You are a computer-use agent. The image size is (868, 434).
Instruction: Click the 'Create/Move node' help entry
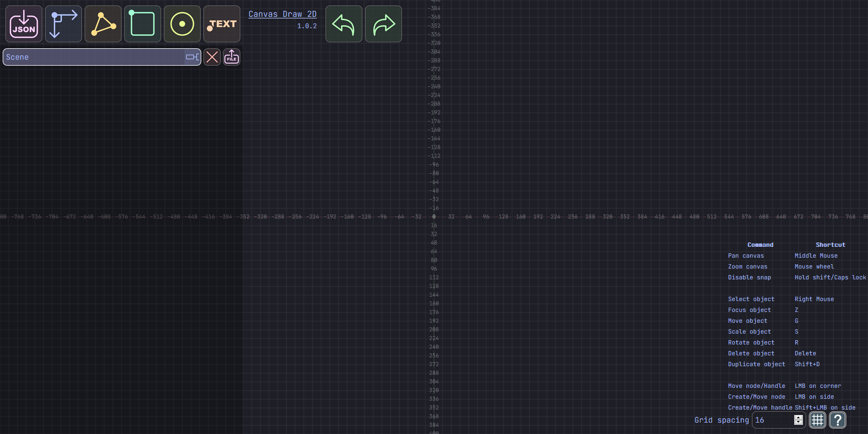tap(757, 397)
